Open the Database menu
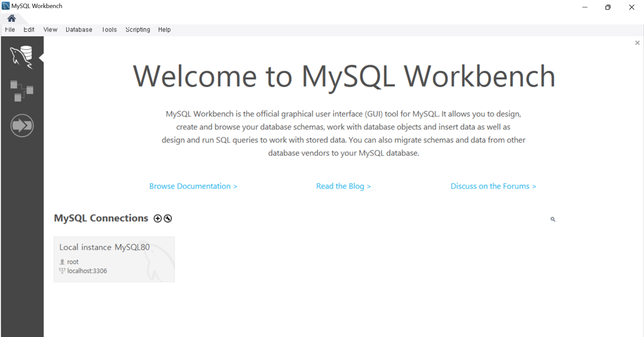Screen dimensions: 644x337 pos(79,30)
